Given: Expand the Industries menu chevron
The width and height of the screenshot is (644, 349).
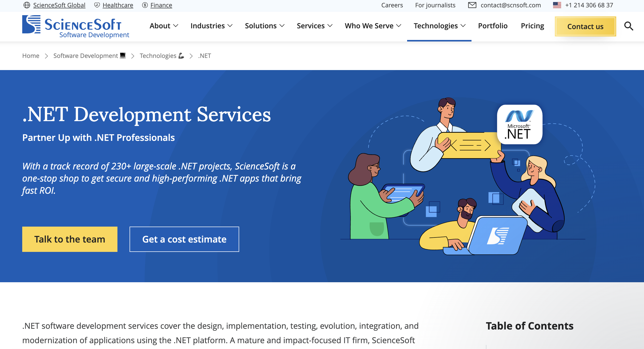Looking at the screenshot, I should [230, 26].
